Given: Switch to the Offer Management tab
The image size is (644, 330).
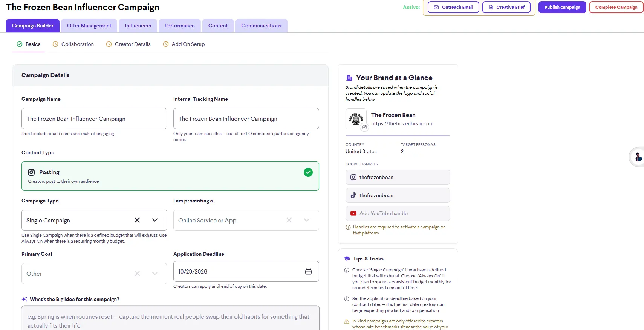Looking at the screenshot, I should pyautogui.click(x=89, y=26).
